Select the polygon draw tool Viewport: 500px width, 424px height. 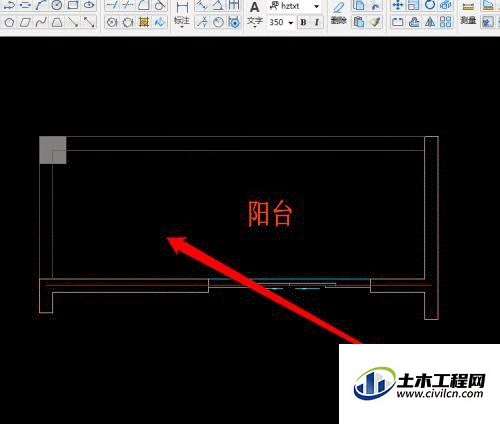click(x=9, y=22)
